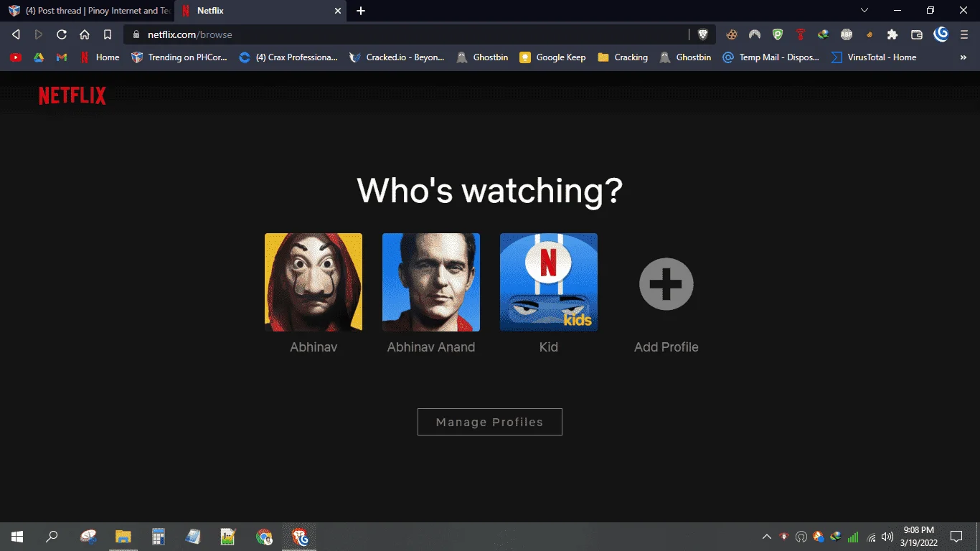The image size is (980, 551).
Task: Choose the Abhinav Anand profile avatar
Action: (x=431, y=282)
